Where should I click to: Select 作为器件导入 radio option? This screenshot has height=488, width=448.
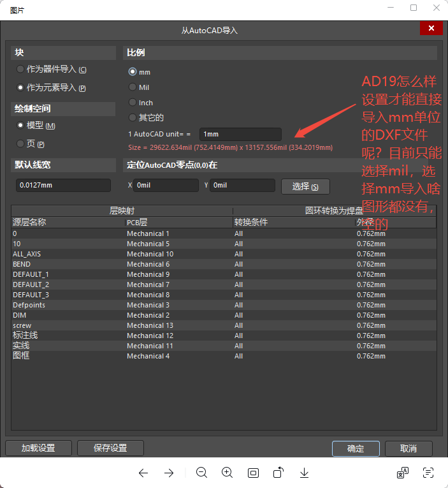coord(20,69)
